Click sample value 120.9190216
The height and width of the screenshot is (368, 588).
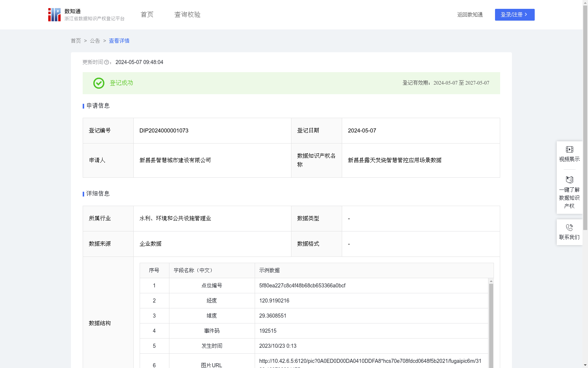click(274, 301)
